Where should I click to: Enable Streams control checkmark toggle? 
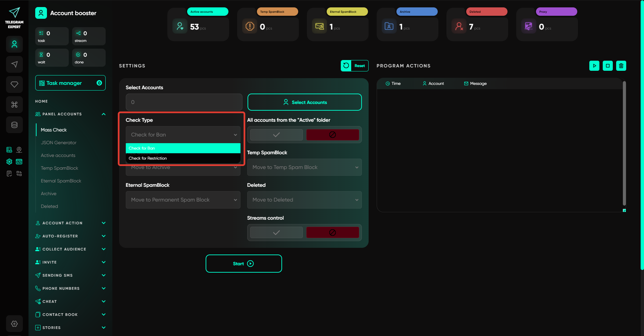(276, 233)
